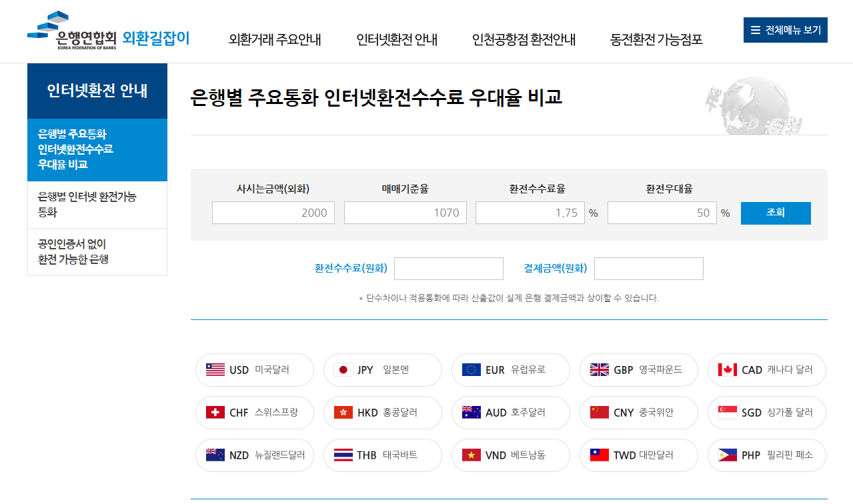
Task: Focus the 사시는금액(외화) input field
Action: click(273, 213)
